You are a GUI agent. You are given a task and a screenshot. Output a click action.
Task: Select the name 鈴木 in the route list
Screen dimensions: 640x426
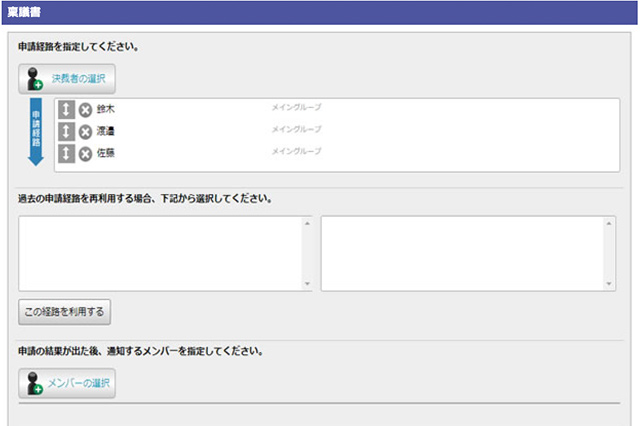(x=106, y=109)
